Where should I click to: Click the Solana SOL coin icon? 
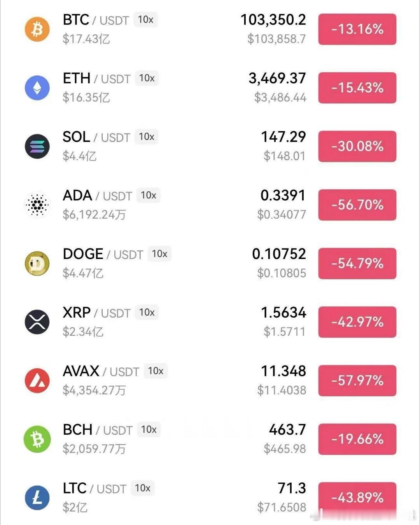37,146
